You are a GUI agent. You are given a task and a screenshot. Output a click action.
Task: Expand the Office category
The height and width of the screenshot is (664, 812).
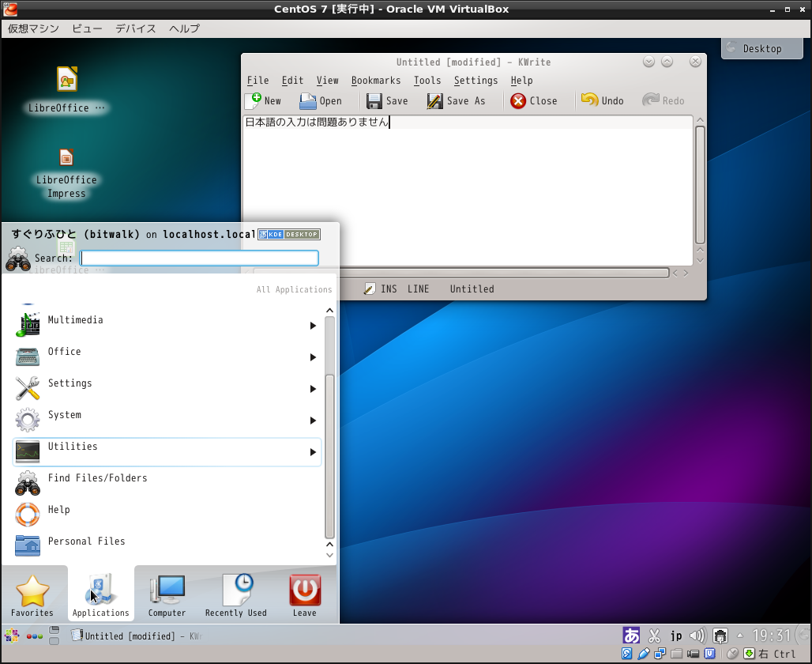(x=64, y=351)
